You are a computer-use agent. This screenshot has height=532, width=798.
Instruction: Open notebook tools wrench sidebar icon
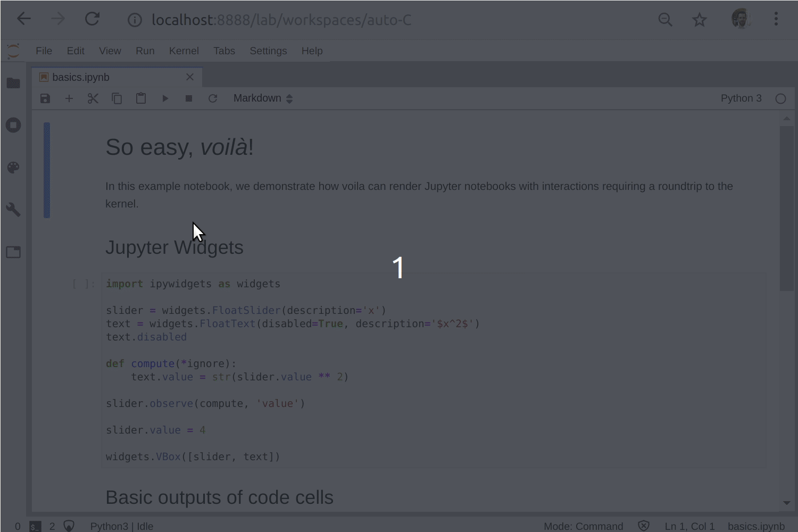coord(13,210)
